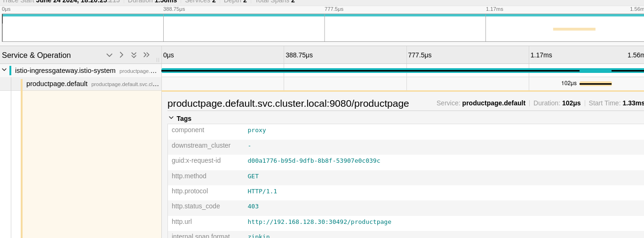
Task: Click the yellow span in trace minimap
Action: coord(574,29)
